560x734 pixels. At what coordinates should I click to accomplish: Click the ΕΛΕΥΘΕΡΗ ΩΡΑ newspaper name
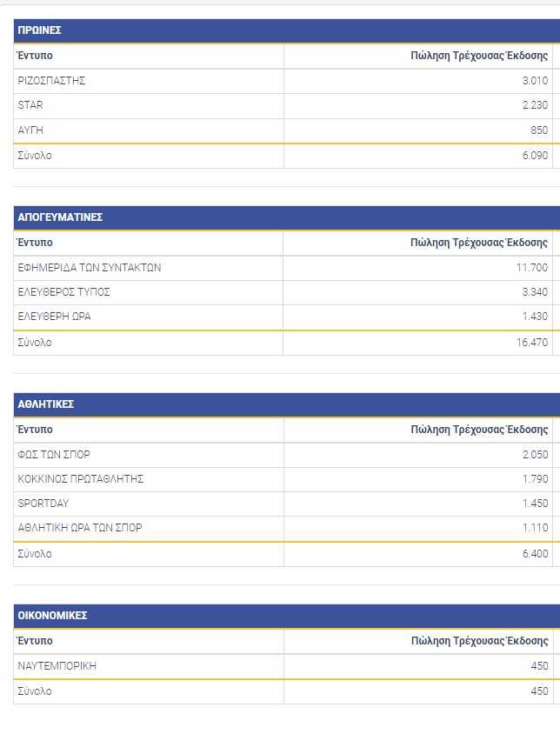(x=54, y=317)
